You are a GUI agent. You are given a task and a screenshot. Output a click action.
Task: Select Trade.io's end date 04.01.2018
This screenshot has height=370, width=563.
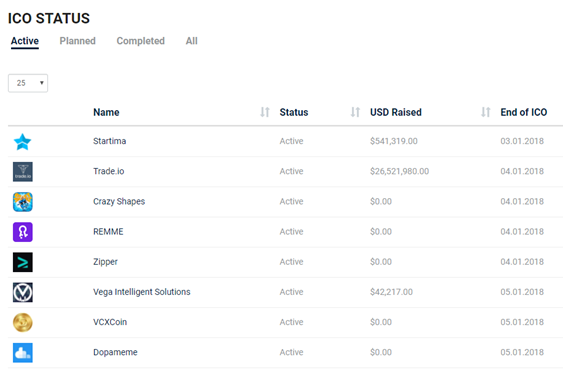click(522, 171)
